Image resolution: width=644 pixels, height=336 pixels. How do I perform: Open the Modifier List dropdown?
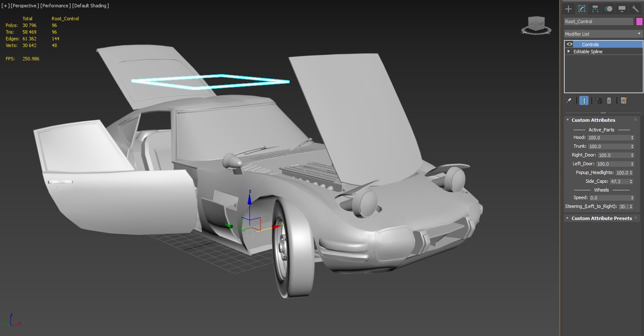tap(603, 34)
